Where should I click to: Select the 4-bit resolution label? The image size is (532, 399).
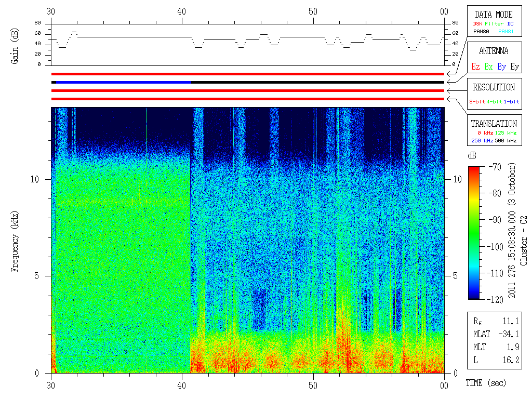coord(494,101)
